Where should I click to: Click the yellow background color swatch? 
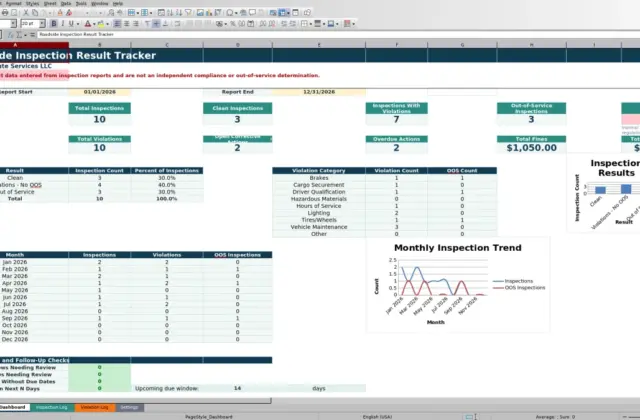click(x=100, y=24)
